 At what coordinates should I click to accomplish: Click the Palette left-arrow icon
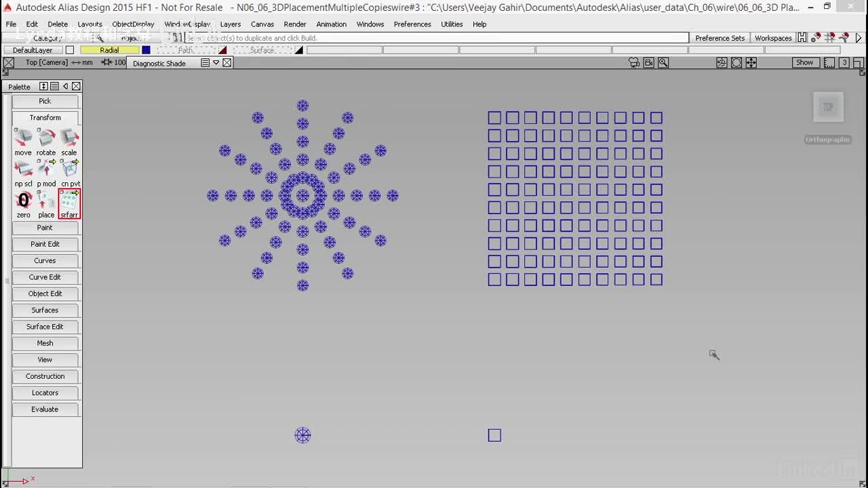65,86
